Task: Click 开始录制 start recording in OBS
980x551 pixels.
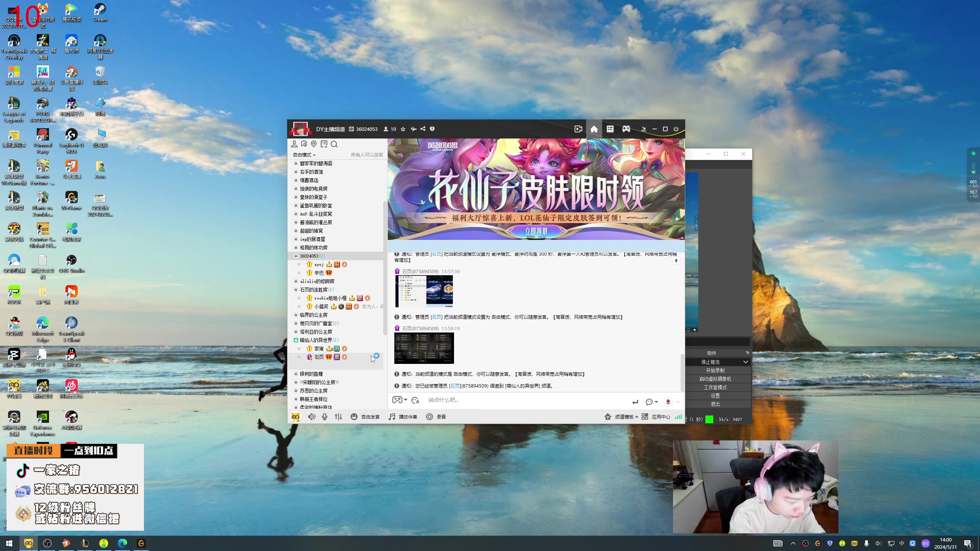Action: click(715, 370)
